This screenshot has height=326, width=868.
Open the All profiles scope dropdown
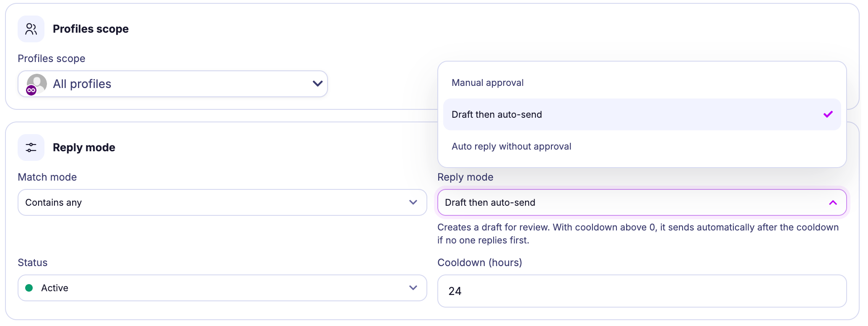tap(172, 84)
